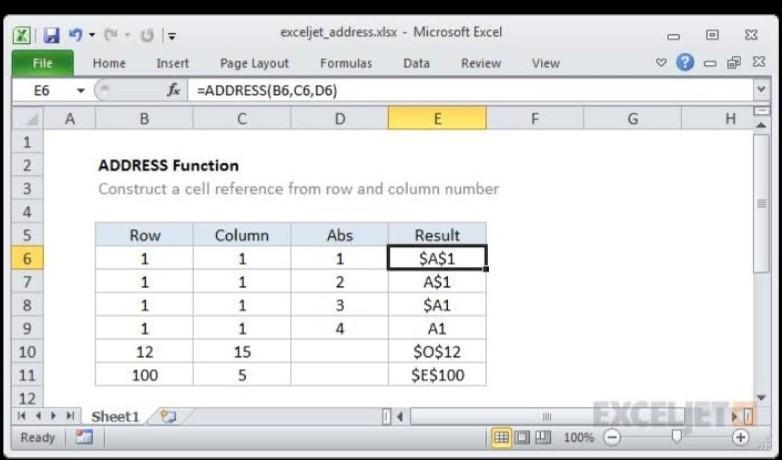Click the 100% zoom level button
This screenshot has width=782, height=460.
point(578,437)
